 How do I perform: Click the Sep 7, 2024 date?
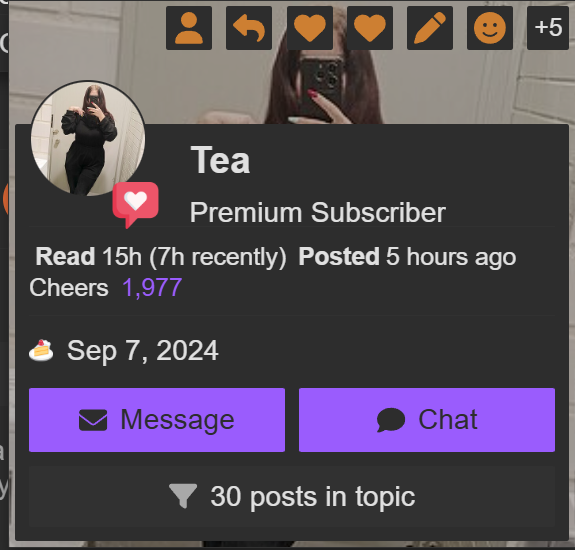pos(143,351)
